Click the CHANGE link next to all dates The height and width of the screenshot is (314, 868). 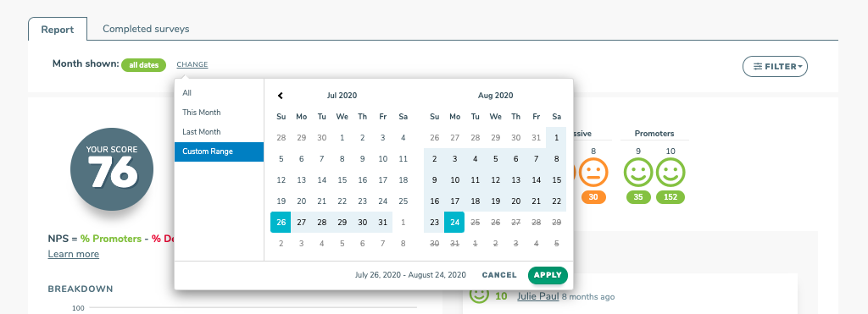[192, 64]
